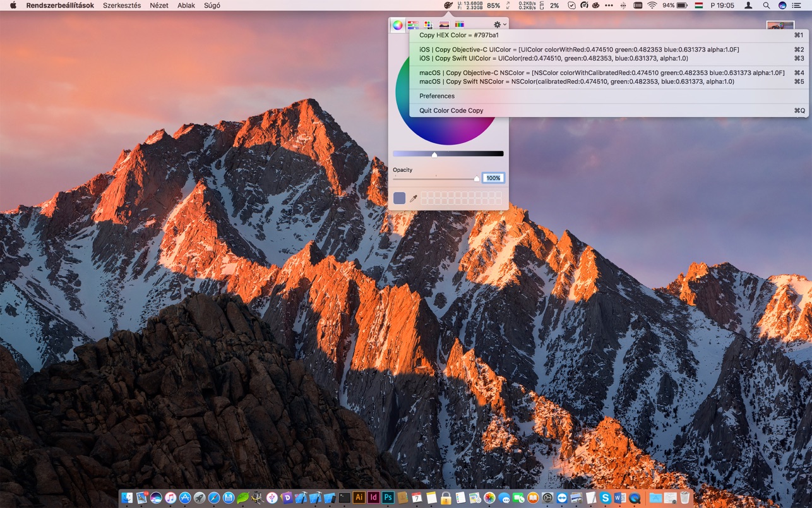This screenshot has height=508, width=812.
Task: Switch to the color sliders tab
Action: click(x=413, y=25)
